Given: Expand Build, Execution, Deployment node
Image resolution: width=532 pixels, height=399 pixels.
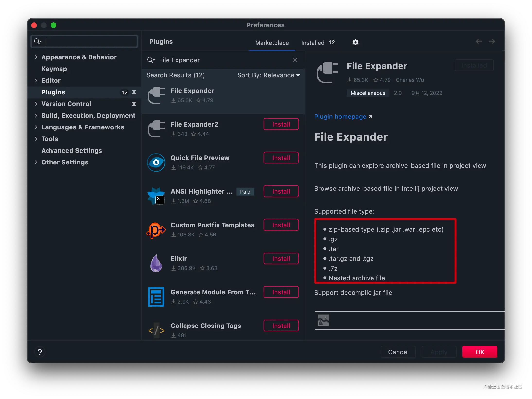Looking at the screenshot, I should (36, 116).
